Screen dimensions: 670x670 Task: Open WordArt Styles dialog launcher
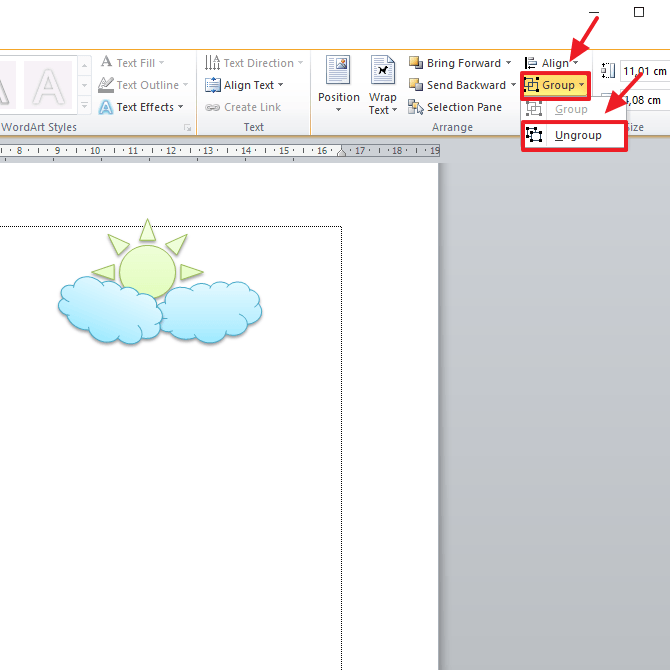pyautogui.click(x=187, y=128)
